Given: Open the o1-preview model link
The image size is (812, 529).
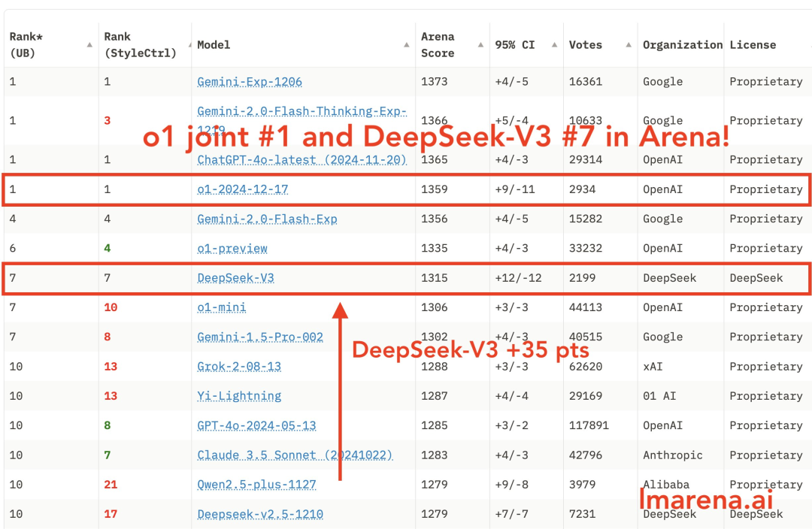Looking at the screenshot, I should point(232,249).
